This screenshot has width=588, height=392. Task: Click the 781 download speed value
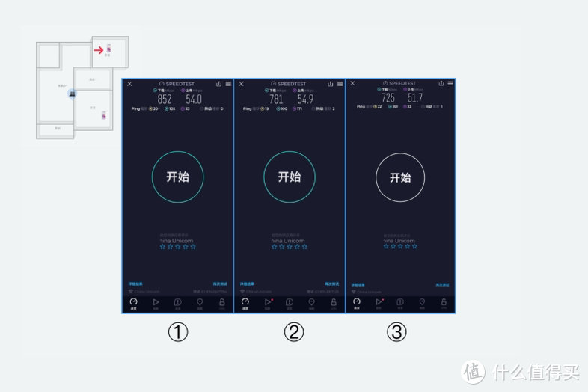[276, 99]
